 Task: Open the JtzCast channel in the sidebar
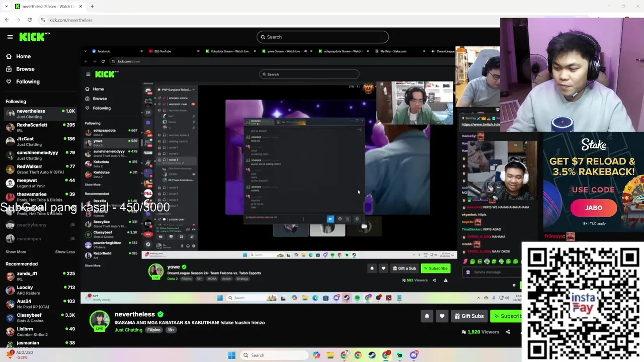click(x=40, y=141)
